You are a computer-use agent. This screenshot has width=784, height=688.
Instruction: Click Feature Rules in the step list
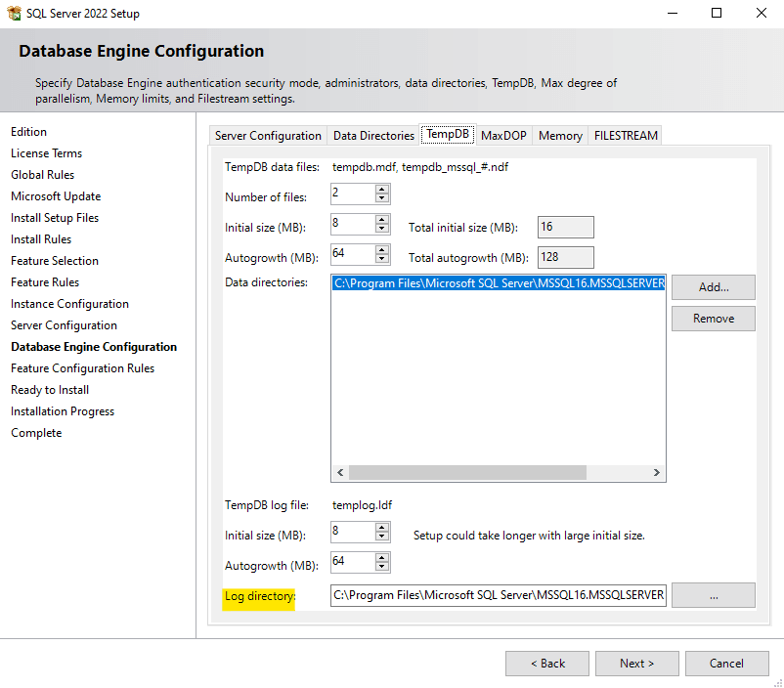(45, 282)
